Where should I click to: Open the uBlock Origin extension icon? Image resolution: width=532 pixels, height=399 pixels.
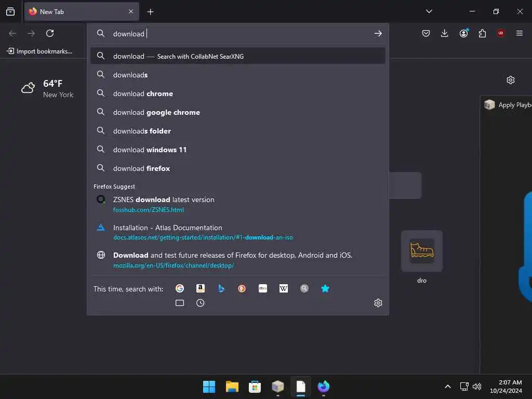click(501, 33)
